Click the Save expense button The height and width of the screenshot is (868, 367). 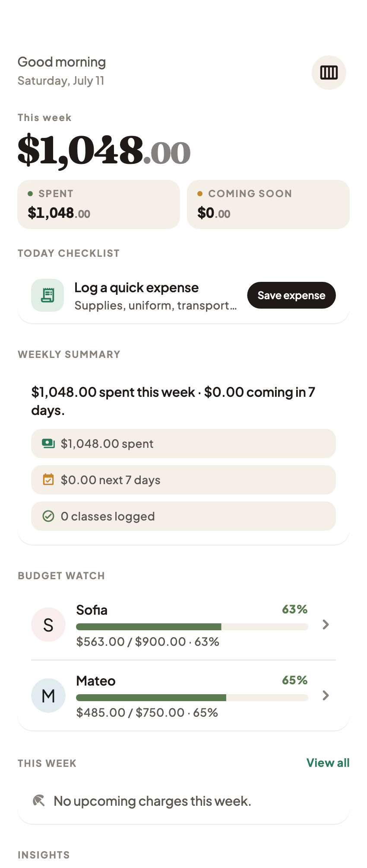(x=291, y=295)
